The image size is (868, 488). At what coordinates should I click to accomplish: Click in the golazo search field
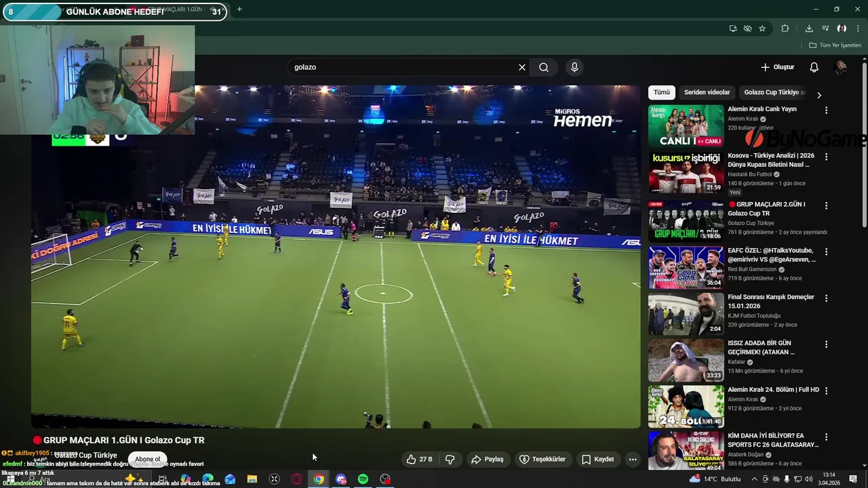(x=400, y=67)
